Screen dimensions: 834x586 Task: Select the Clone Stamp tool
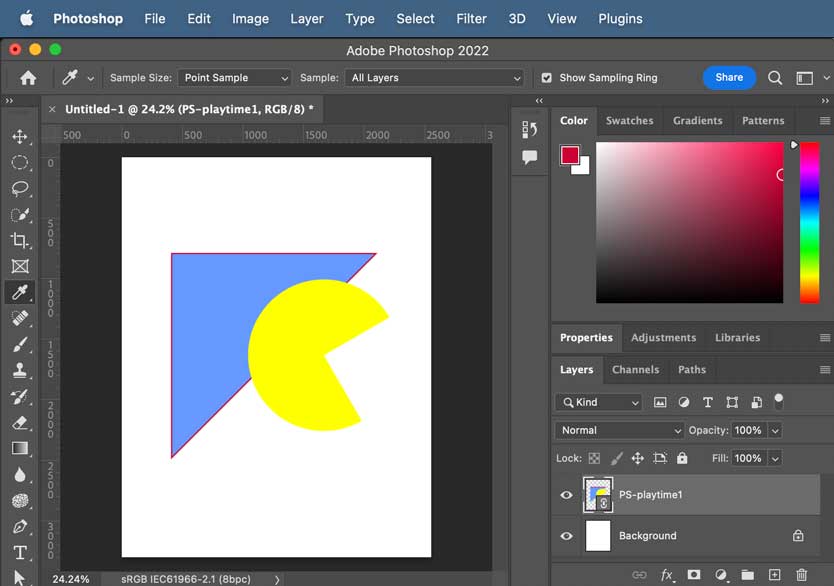pos(20,370)
